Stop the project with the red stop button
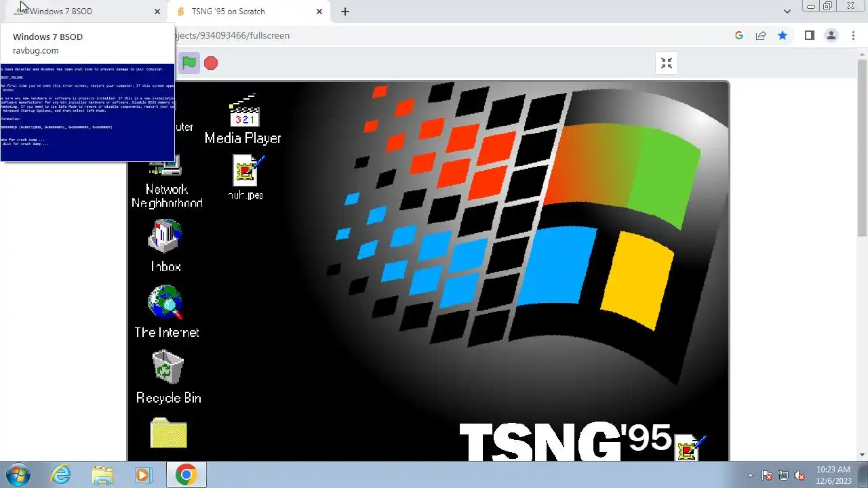The height and width of the screenshot is (488, 868). coord(211,63)
